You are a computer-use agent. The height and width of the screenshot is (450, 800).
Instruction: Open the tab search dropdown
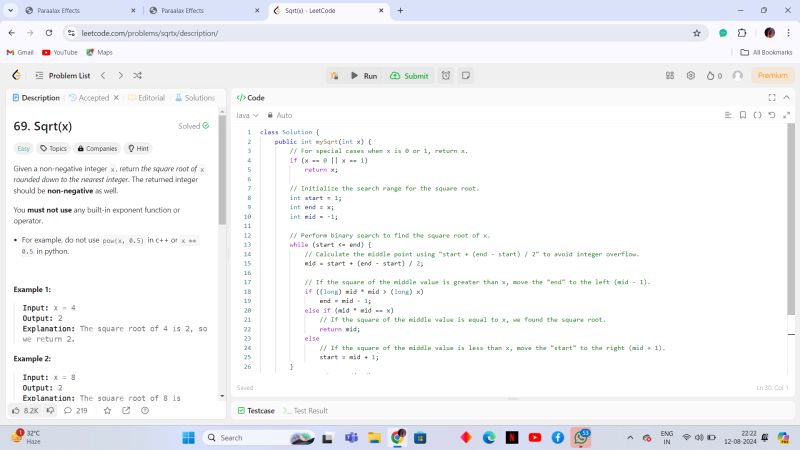pos(10,10)
